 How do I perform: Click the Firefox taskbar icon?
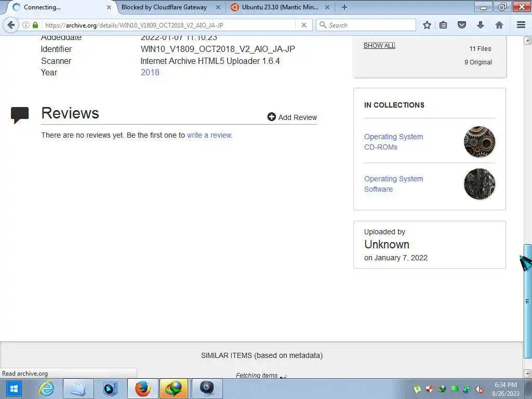(x=142, y=389)
